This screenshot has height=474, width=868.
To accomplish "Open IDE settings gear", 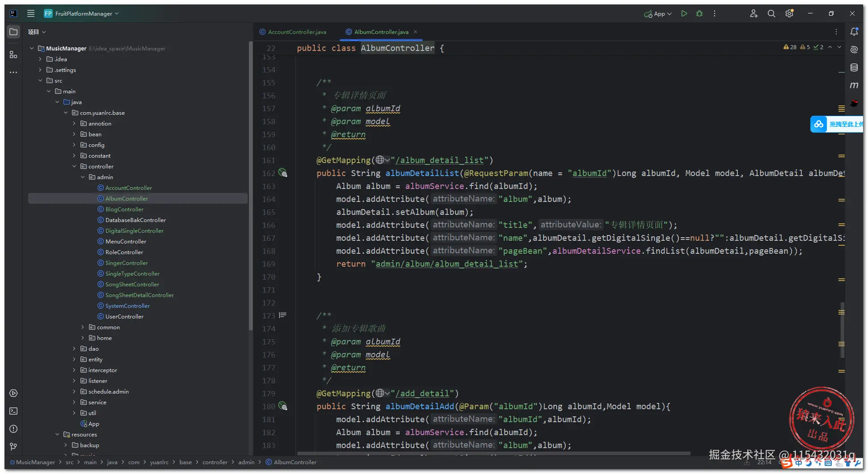I will pos(789,13).
